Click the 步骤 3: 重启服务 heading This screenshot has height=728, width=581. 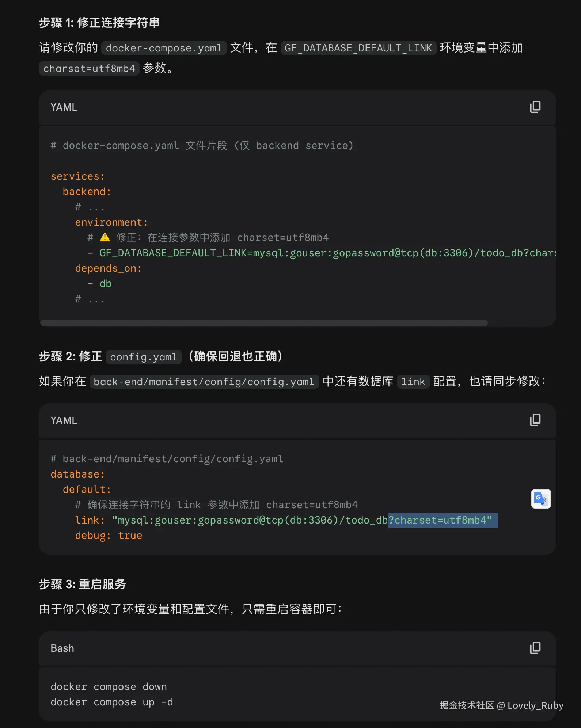tap(83, 584)
